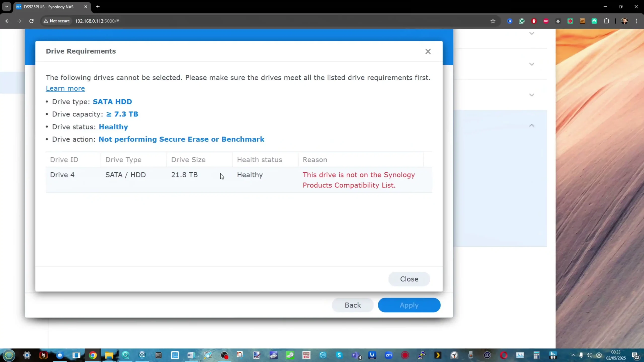Switch to the DS925PLUS - Synology NAS tab

point(48,7)
